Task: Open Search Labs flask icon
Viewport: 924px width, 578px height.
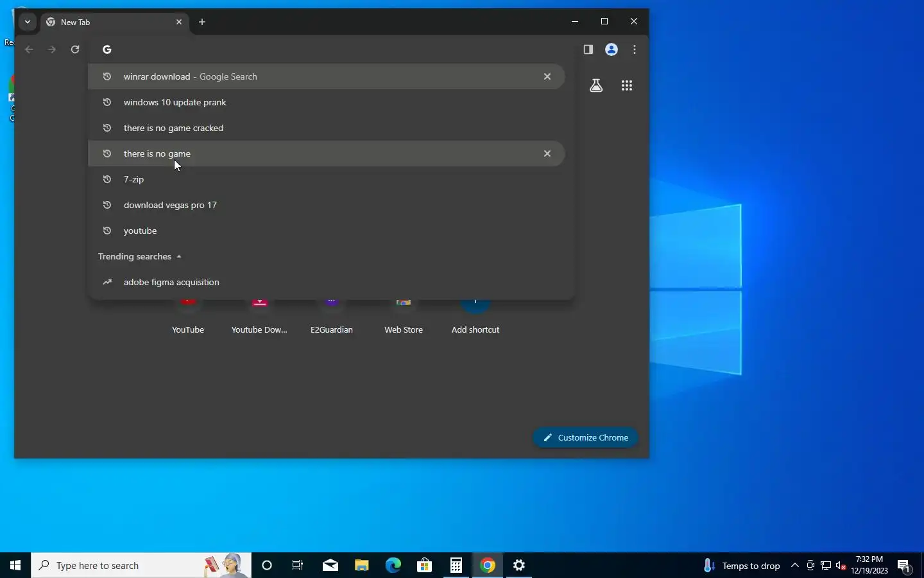Action: click(x=596, y=85)
